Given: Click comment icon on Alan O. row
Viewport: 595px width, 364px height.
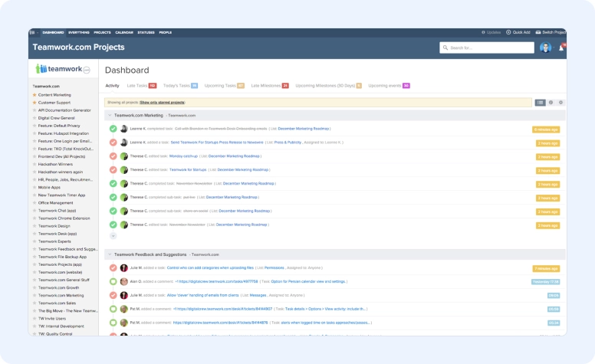Looking at the screenshot, I should [113, 282].
